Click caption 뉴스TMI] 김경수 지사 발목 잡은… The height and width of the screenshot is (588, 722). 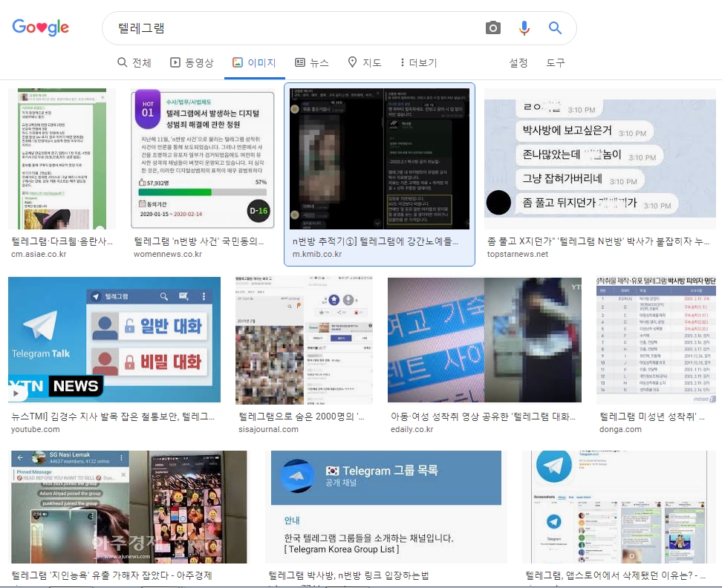[x=113, y=416]
